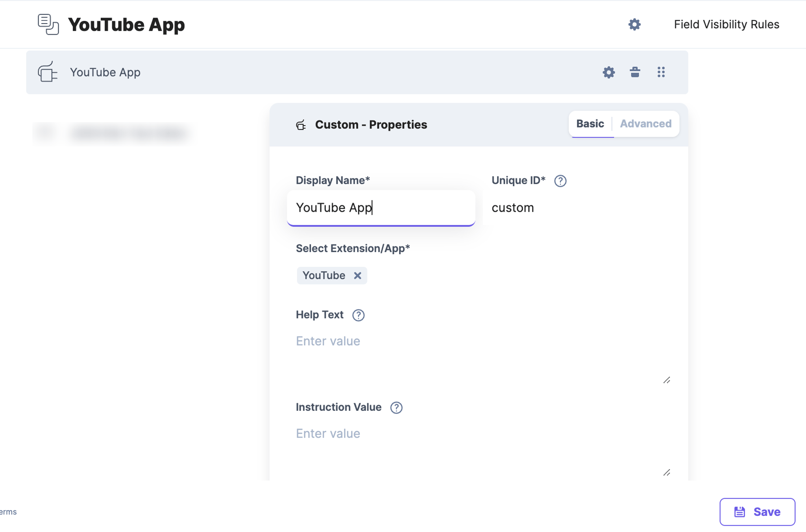
Task: Click the YouTube extension chip
Action: [x=332, y=275]
